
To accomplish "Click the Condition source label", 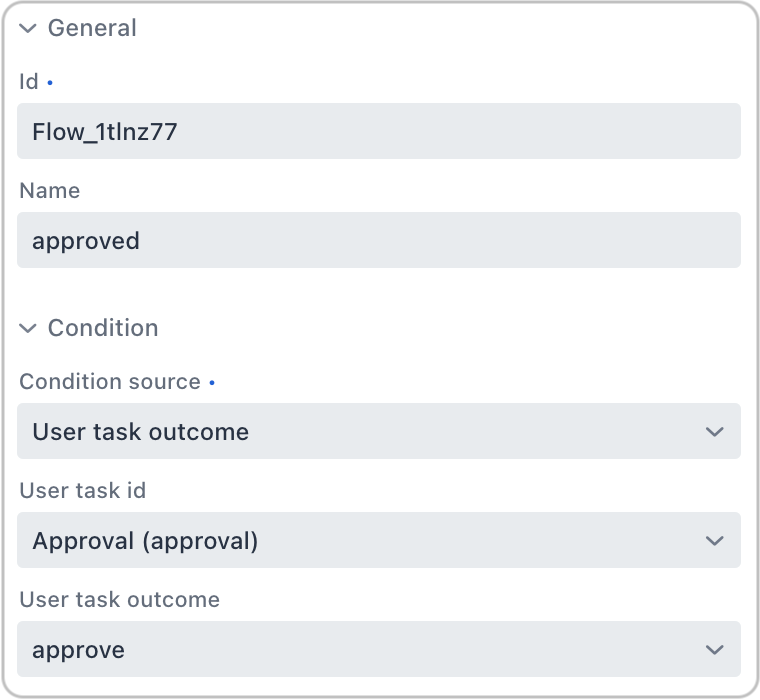I will coord(110,382).
